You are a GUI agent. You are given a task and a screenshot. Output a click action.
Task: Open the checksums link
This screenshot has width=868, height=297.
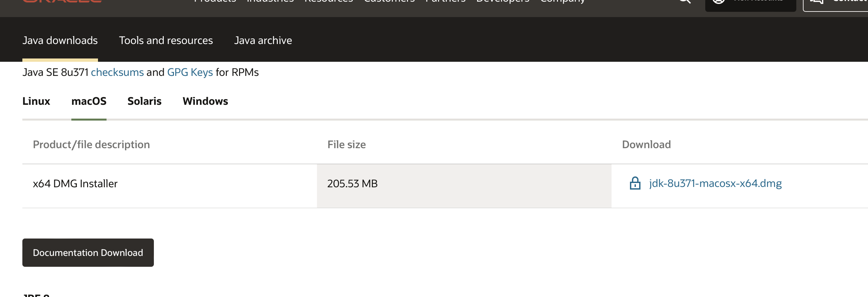point(117,72)
